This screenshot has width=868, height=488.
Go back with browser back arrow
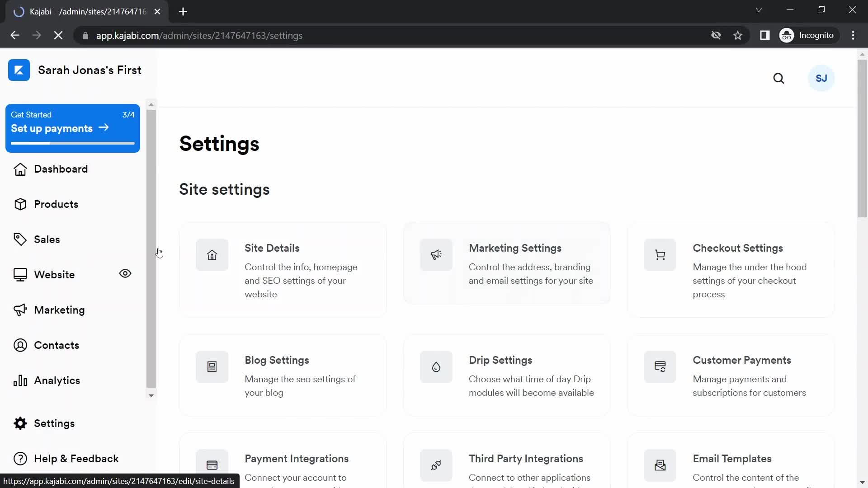(x=15, y=35)
